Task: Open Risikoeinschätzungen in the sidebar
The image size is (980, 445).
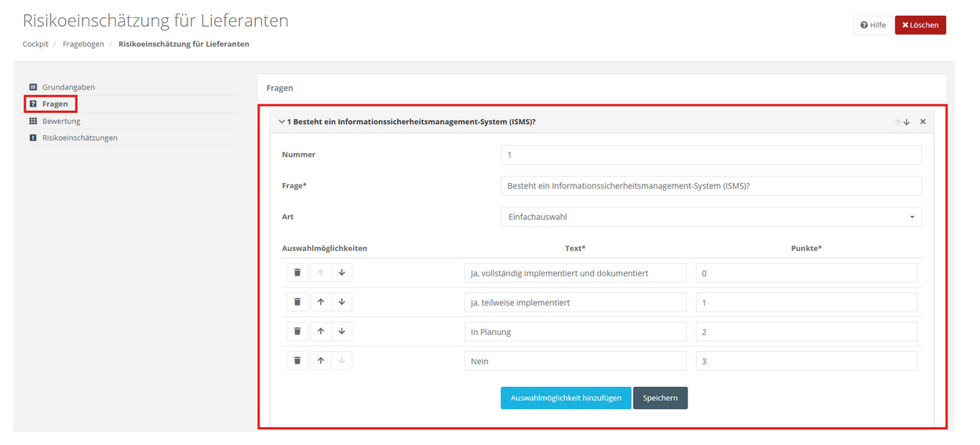Action: [80, 137]
